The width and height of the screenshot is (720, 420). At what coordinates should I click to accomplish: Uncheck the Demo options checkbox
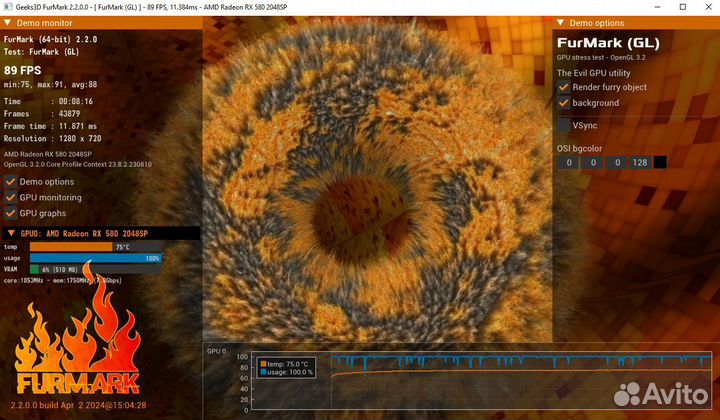coord(11,182)
